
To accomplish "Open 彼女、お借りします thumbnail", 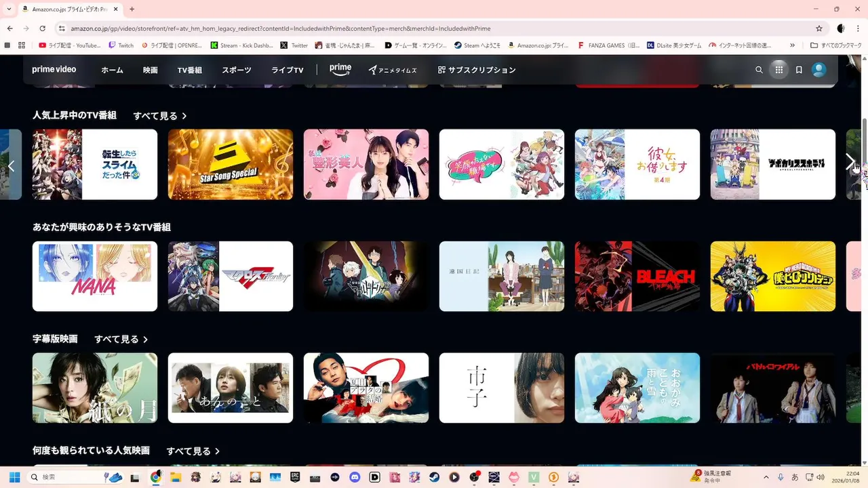I will click(637, 165).
